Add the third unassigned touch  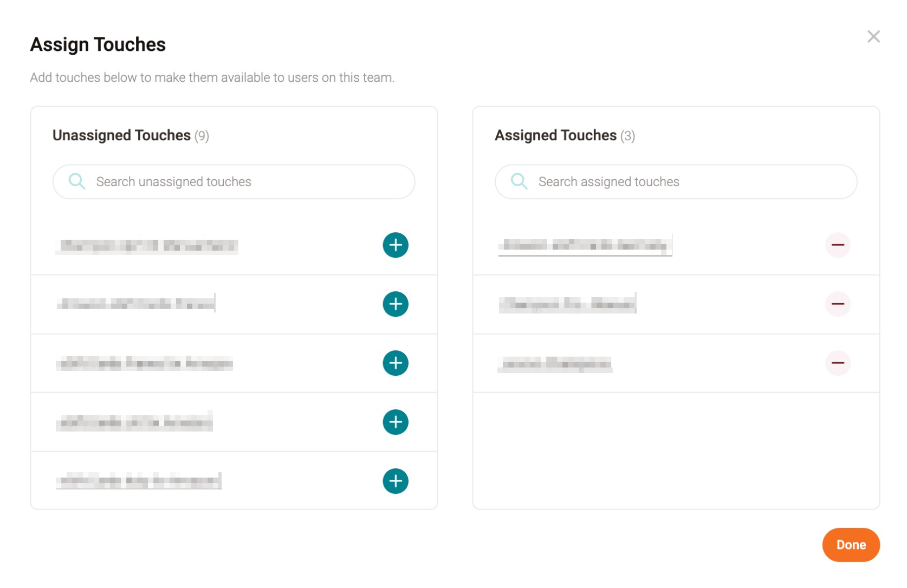(x=396, y=363)
